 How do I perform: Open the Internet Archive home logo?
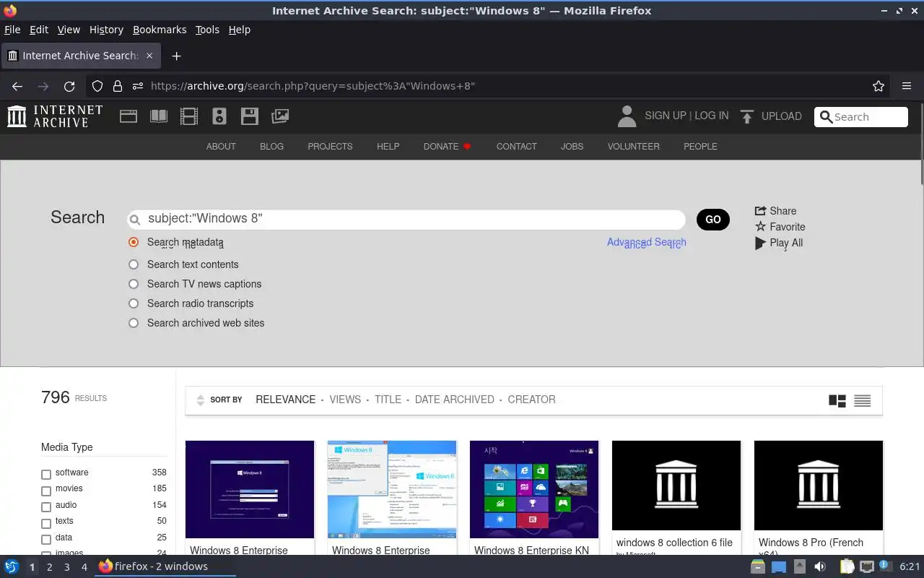[x=55, y=116]
